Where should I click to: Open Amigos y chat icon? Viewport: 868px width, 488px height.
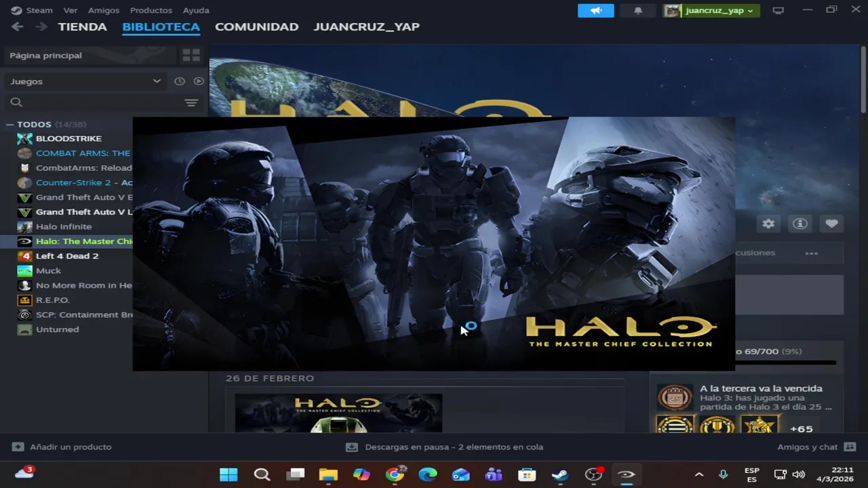[x=850, y=447]
